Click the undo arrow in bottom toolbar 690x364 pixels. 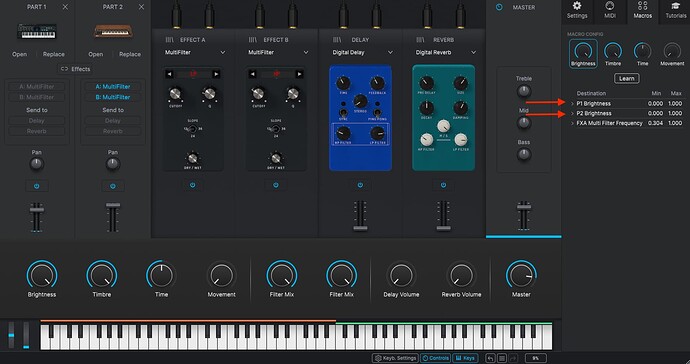pyautogui.click(x=490, y=358)
